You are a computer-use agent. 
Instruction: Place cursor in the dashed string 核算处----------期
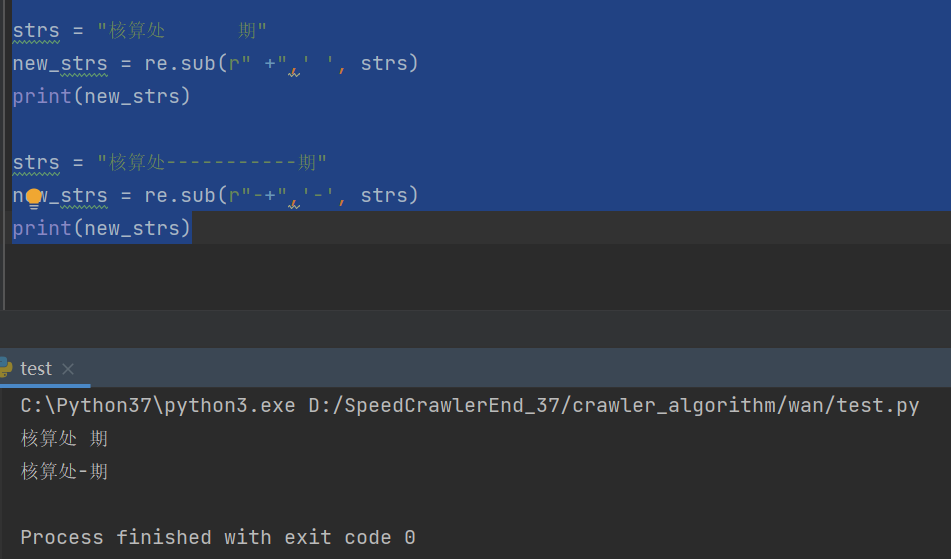(x=212, y=162)
